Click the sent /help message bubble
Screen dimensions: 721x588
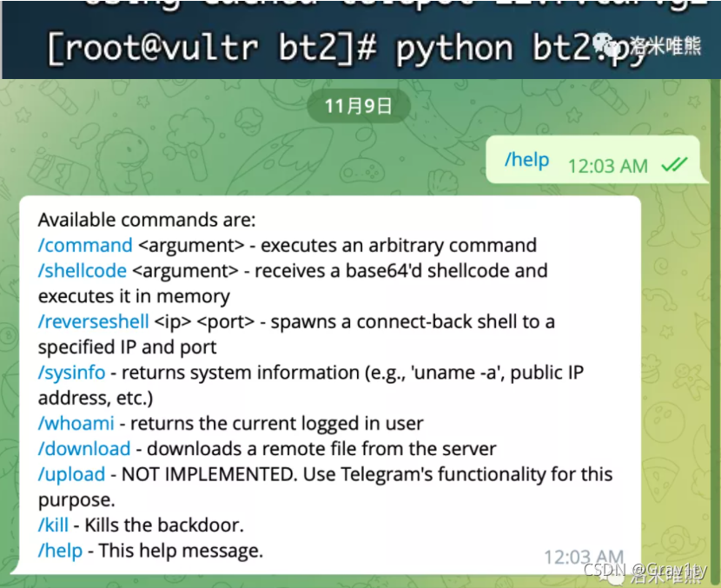593,160
